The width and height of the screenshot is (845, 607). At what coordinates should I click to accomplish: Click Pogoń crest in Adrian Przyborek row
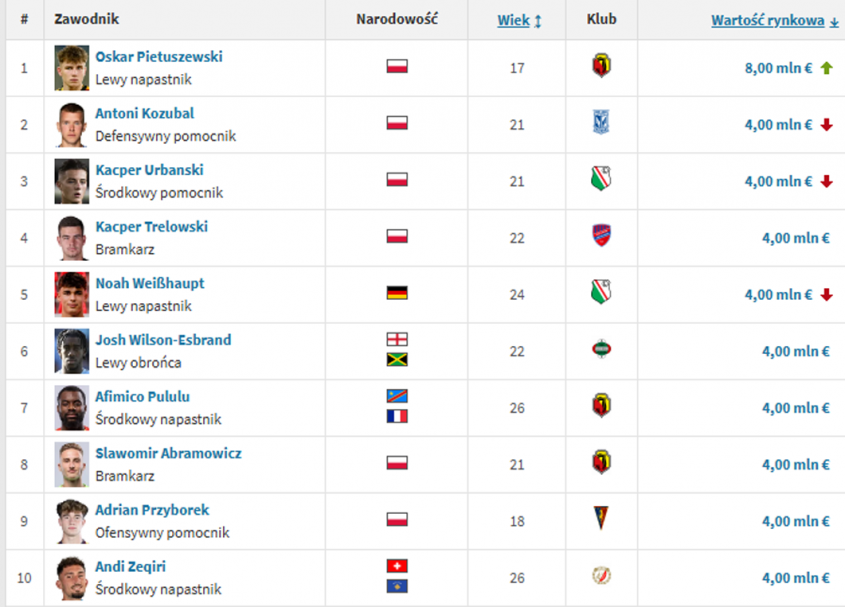click(x=601, y=520)
